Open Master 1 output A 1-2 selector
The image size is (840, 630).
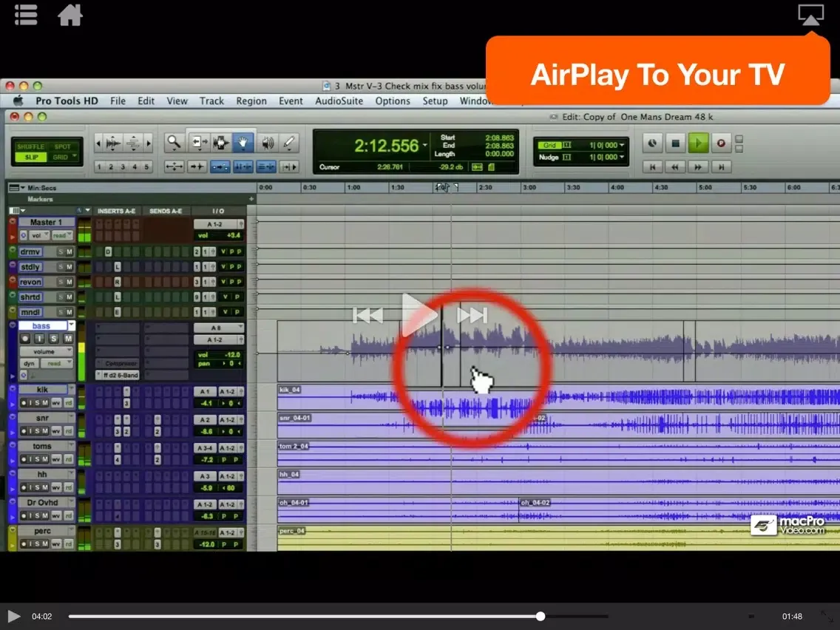[219, 224]
